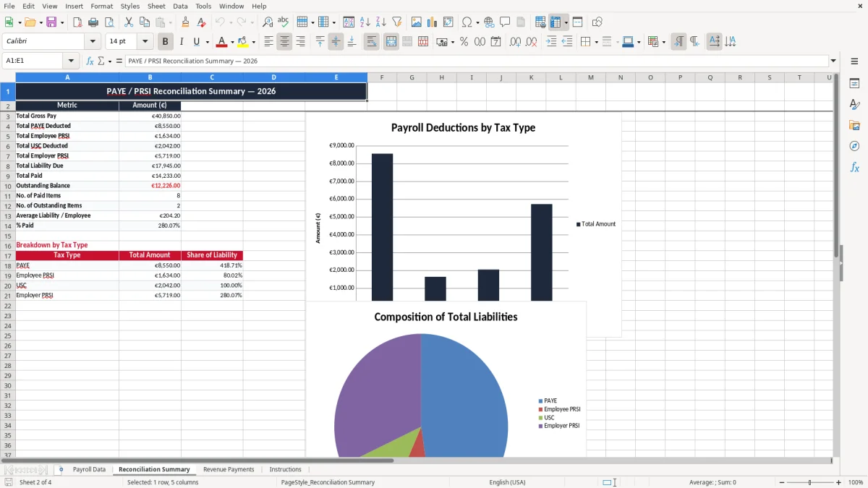
Task: Toggle Merge and Center Cells
Action: point(391,42)
